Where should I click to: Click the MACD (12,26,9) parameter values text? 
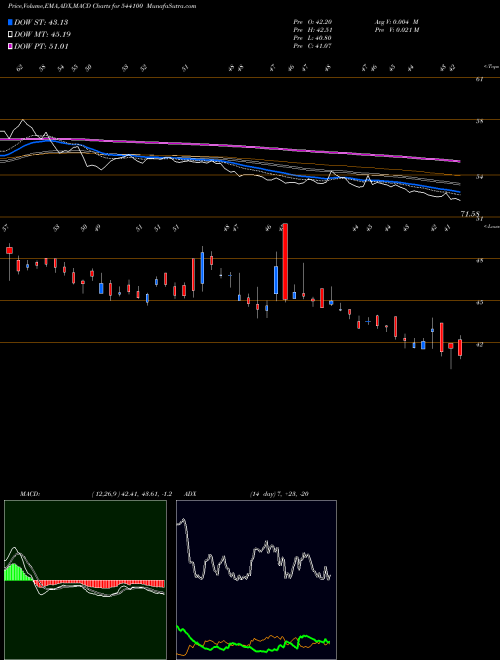coord(131,494)
